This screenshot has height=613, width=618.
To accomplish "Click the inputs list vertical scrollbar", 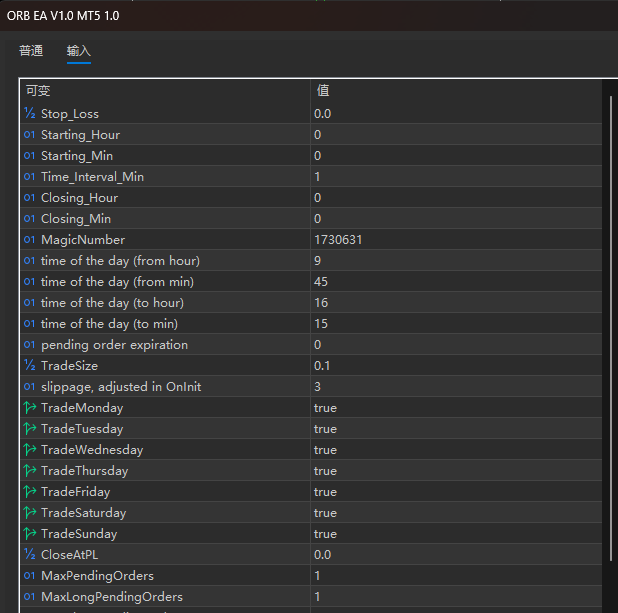I will [x=611, y=327].
